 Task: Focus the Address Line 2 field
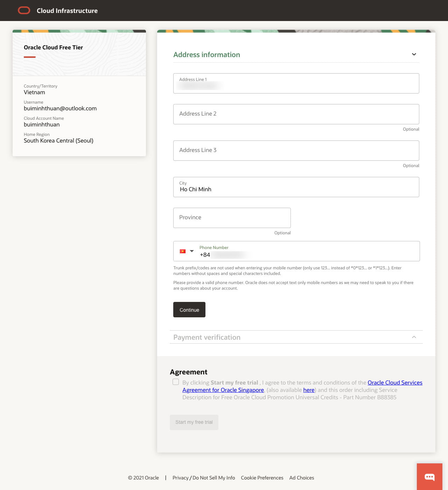[296, 114]
